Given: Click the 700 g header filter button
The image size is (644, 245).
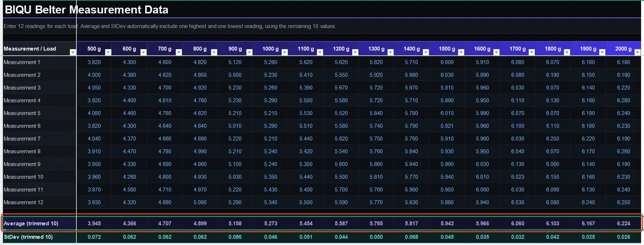Looking at the screenshot, I should 179,52.
